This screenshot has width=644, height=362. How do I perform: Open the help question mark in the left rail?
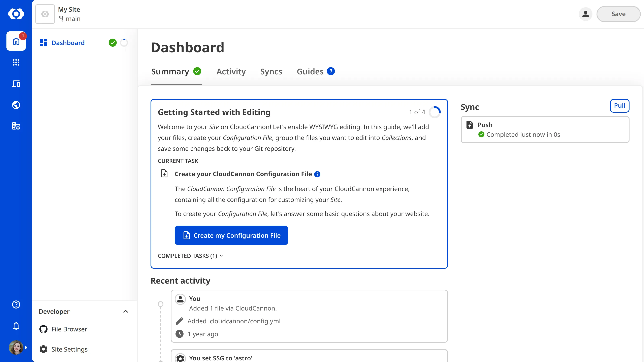16,304
